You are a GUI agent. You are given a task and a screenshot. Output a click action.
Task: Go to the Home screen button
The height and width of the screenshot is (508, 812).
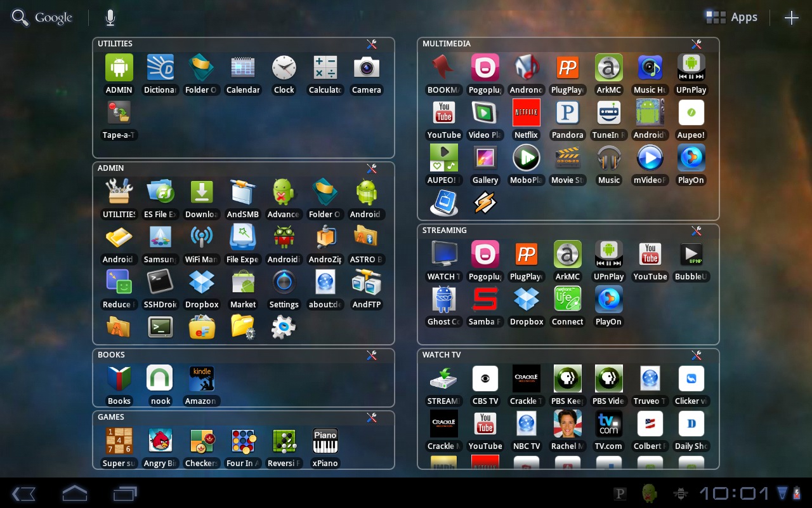(x=74, y=493)
